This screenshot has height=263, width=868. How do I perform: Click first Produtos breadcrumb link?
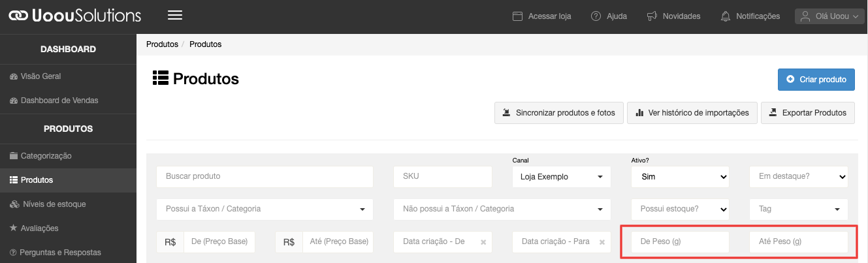pos(162,44)
